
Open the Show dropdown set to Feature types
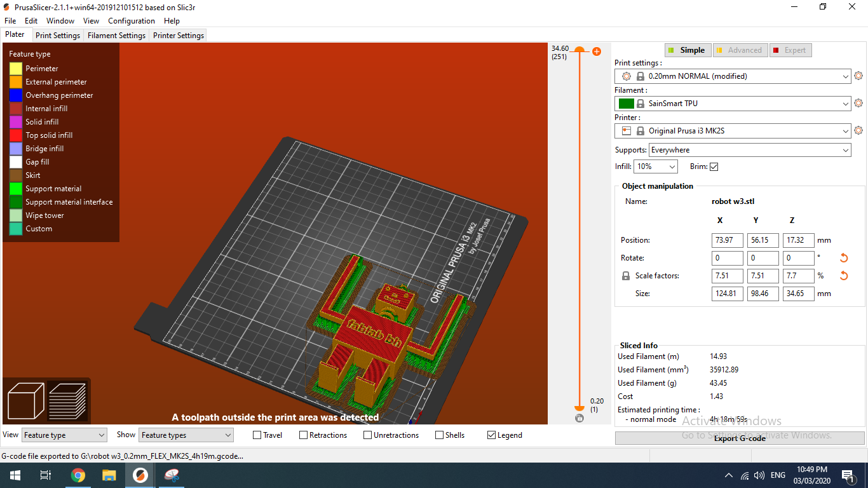coord(186,435)
